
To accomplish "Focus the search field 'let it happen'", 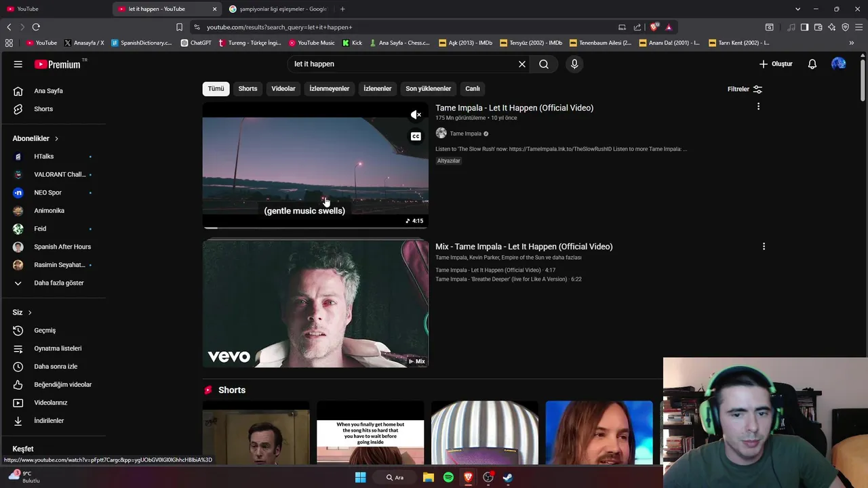I will 403,64.
